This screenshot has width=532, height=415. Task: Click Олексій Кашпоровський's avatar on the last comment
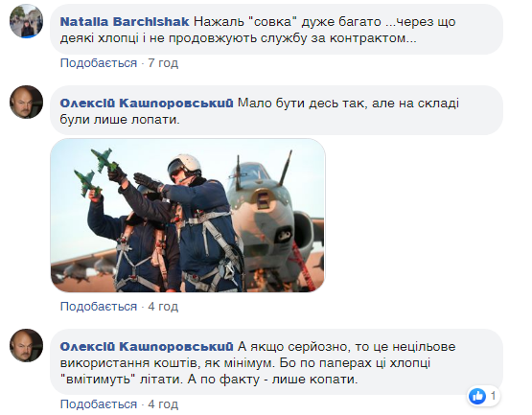pyautogui.click(x=26, y=345)
